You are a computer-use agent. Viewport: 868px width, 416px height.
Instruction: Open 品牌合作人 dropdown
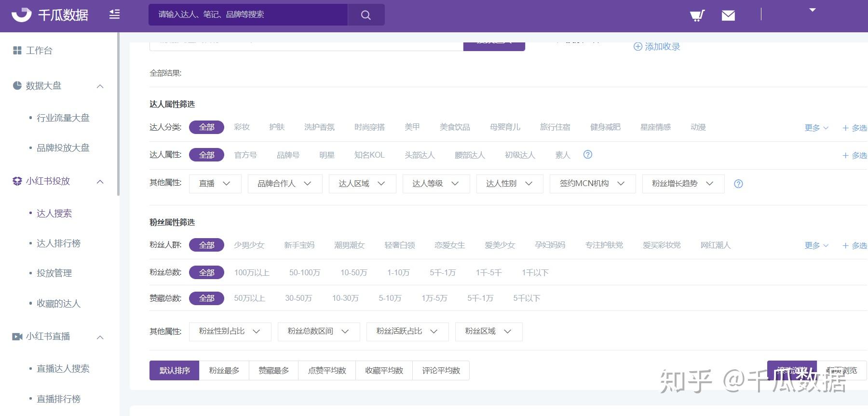click(x=285, y=184)
